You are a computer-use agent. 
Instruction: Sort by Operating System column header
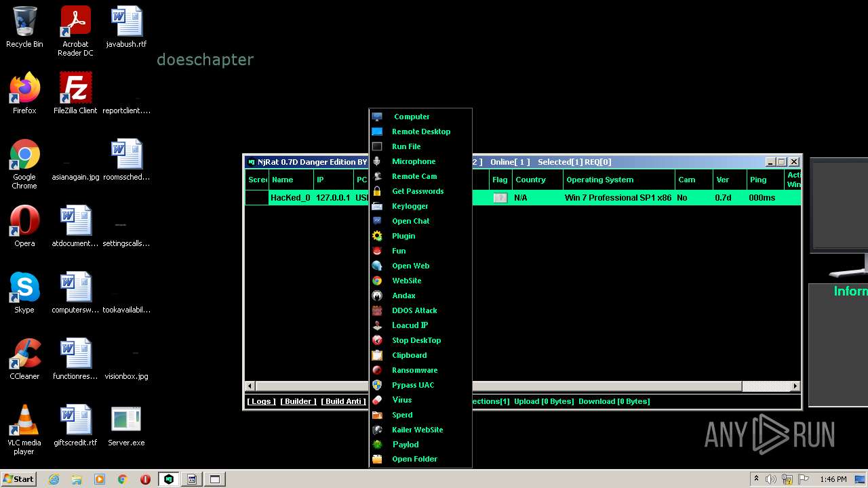click(619, 180)
